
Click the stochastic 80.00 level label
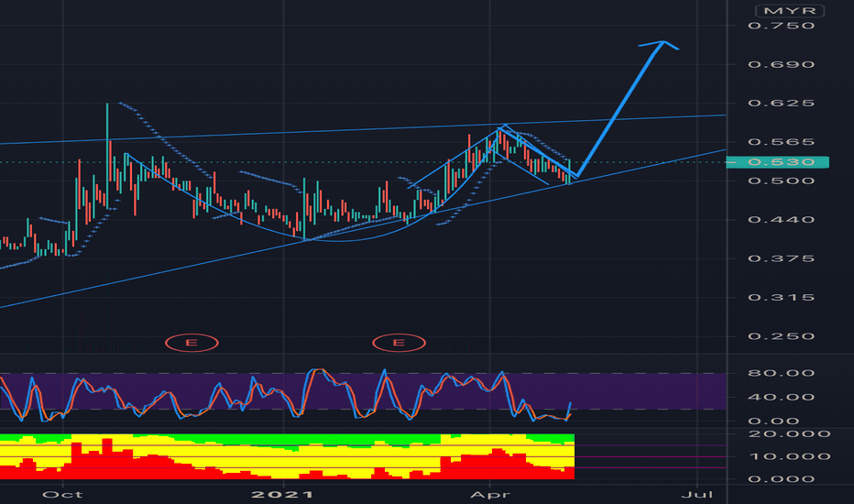tap(781, 373)
